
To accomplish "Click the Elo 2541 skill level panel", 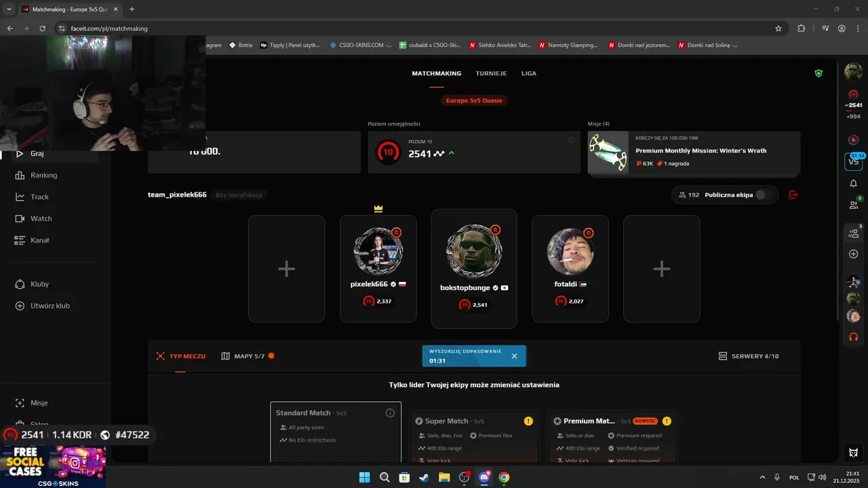I will (474, 152).
